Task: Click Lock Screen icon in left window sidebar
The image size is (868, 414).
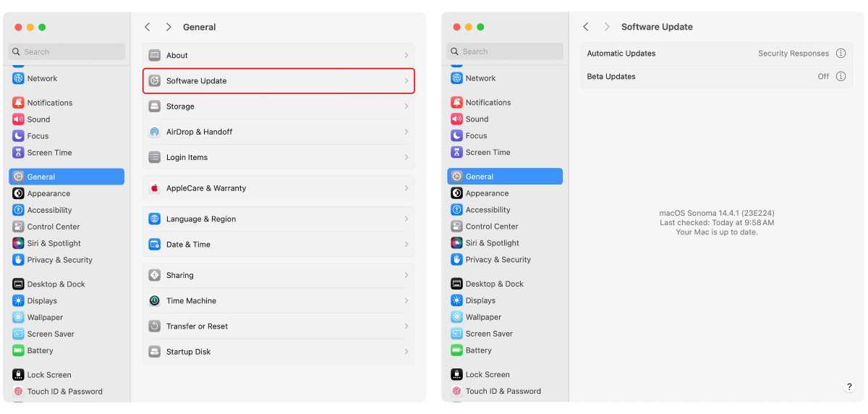Action: pyautogui.click(x=18, y=375)
